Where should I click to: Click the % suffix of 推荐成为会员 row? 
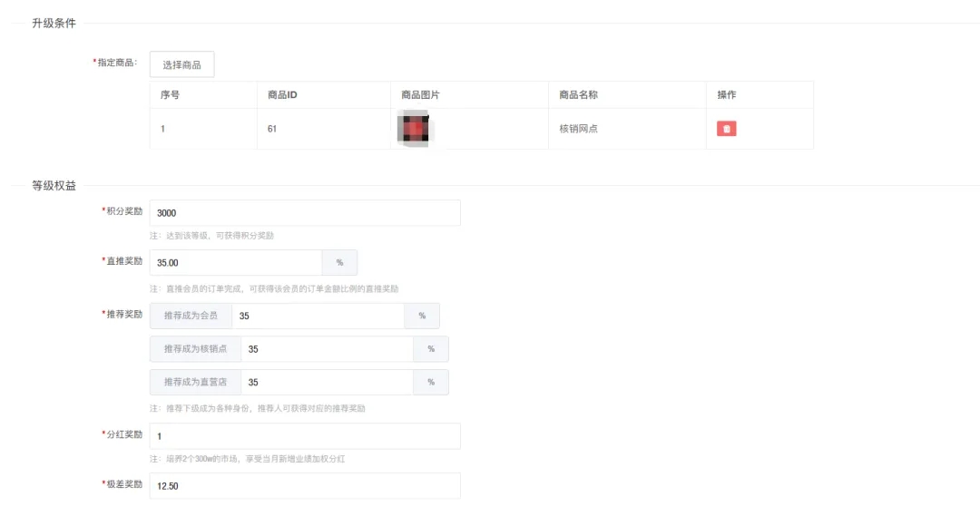point(422,317)
